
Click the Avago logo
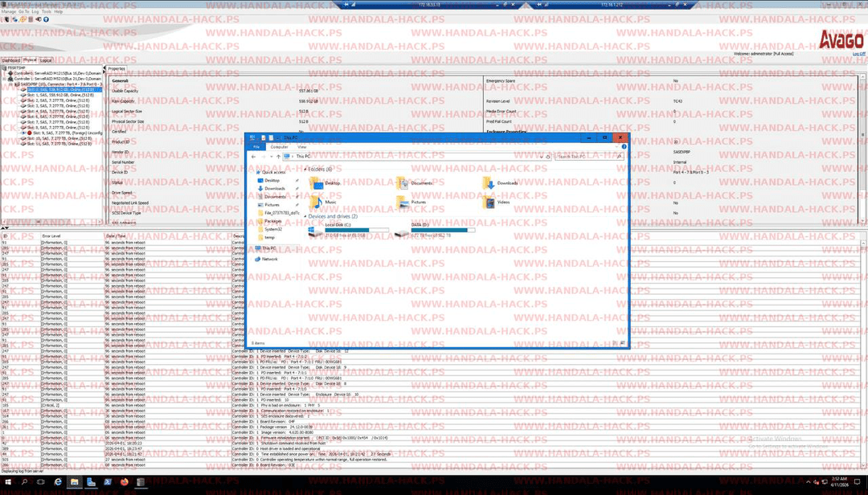[841, 39]
